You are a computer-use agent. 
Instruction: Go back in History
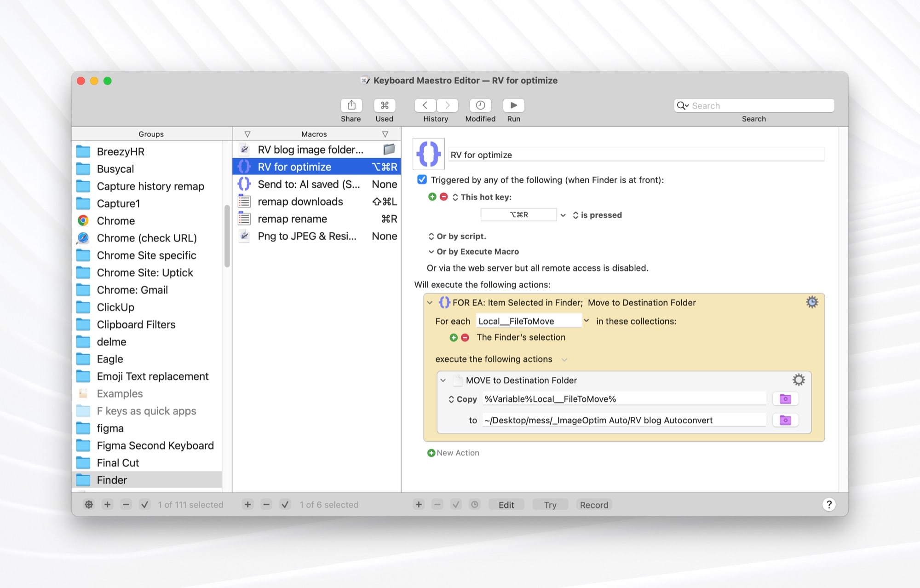[425, 105]
